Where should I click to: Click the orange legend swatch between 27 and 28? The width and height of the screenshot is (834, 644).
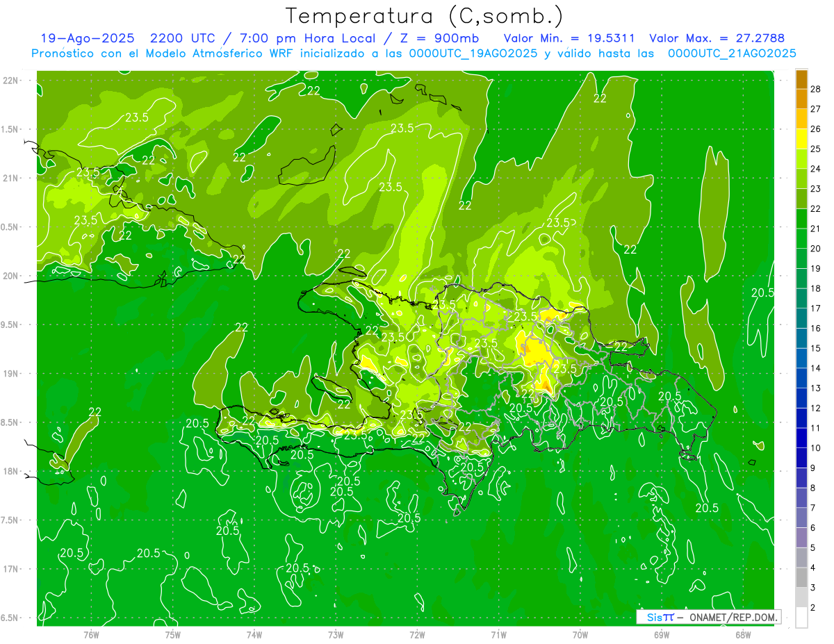(801, 99)
